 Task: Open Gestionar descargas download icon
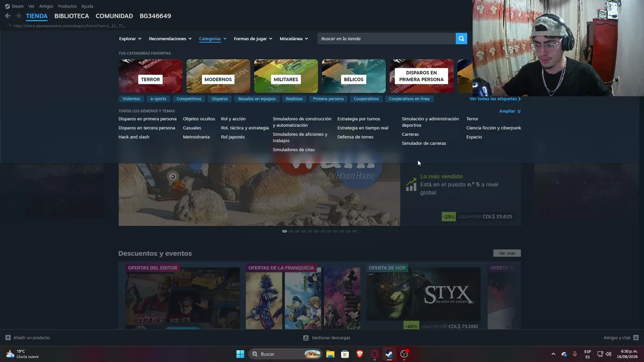pos(306,338)
